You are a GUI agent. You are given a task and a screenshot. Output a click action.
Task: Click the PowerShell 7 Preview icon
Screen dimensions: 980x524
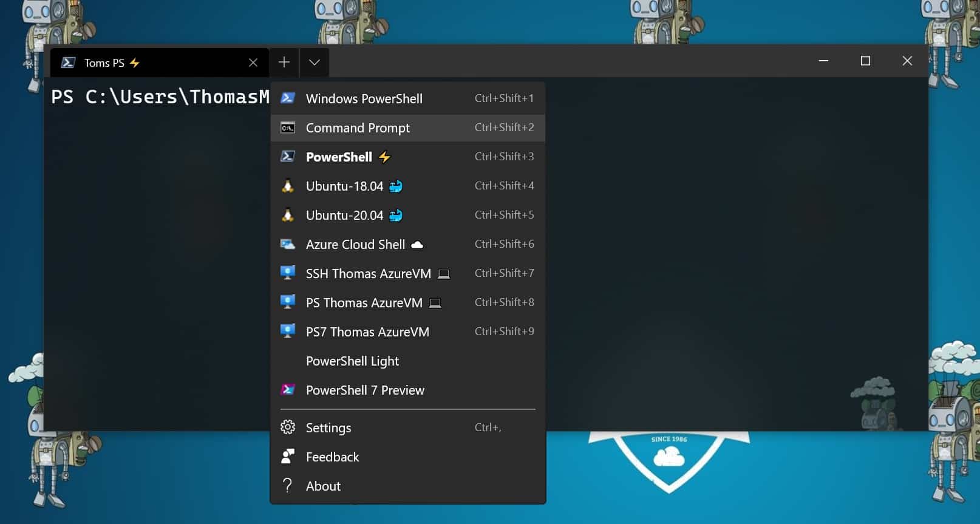click(288, 390)
